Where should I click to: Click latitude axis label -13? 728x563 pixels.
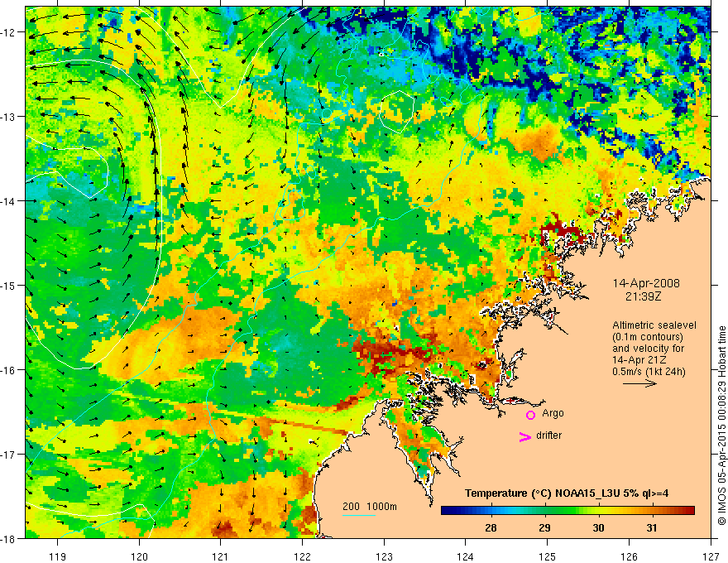[8, 117]
